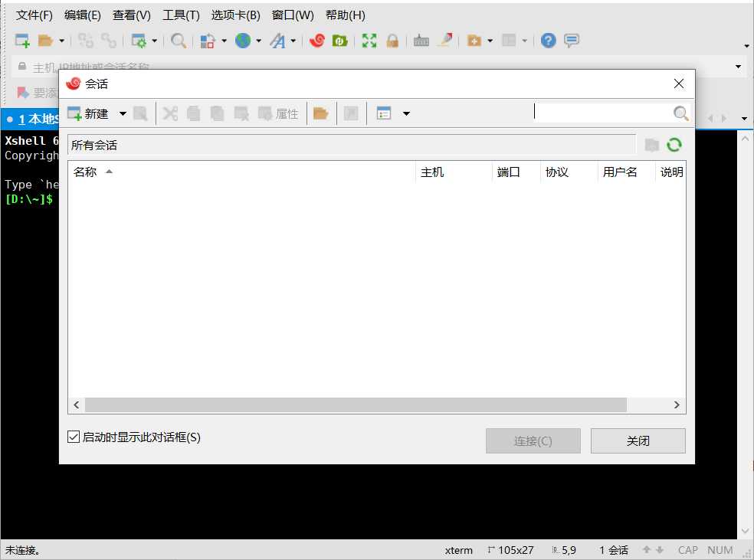This screenshot has width=754, height=560.
Task: Expand dropdown arrow beside main Open folder icon
Action: tap(61, 41)
